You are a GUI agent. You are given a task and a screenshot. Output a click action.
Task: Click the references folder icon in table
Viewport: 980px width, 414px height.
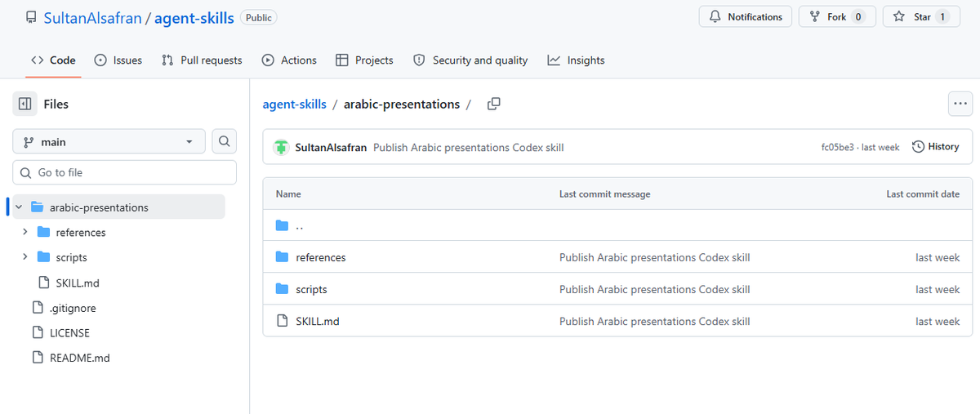coord(283,257)
